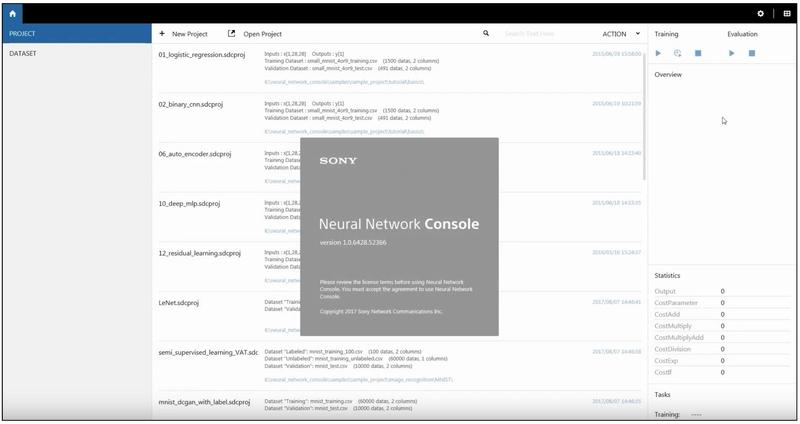Click the date of LeNet.sdcproj row
Viewport: 800px width, 424px height.
[x=616, y=302]
